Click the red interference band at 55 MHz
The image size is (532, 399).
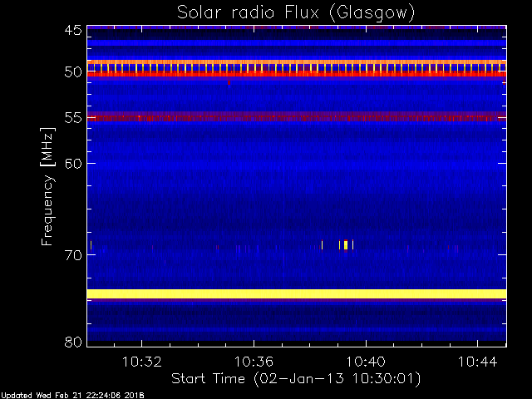point(297,118)
